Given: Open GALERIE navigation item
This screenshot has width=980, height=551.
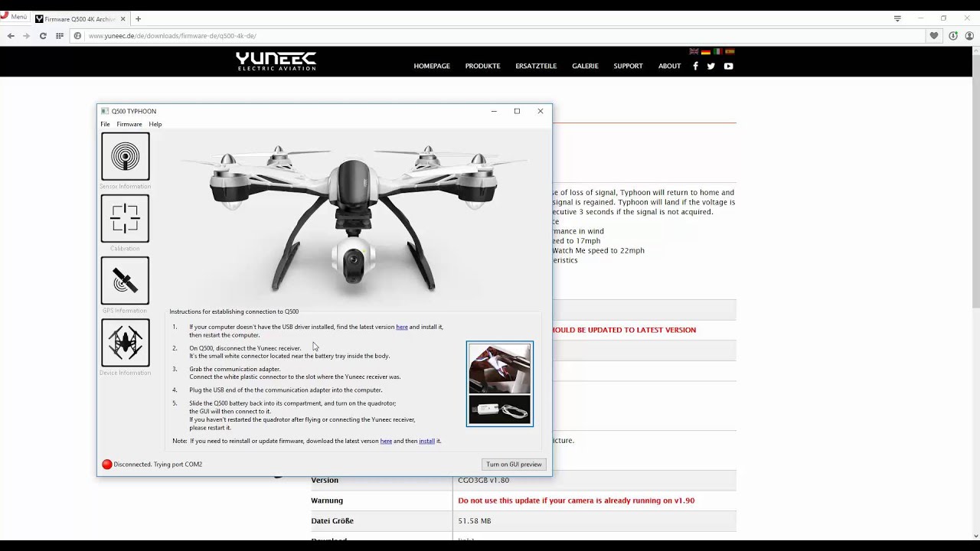Looking at the screenshot, I should point(585,66).
